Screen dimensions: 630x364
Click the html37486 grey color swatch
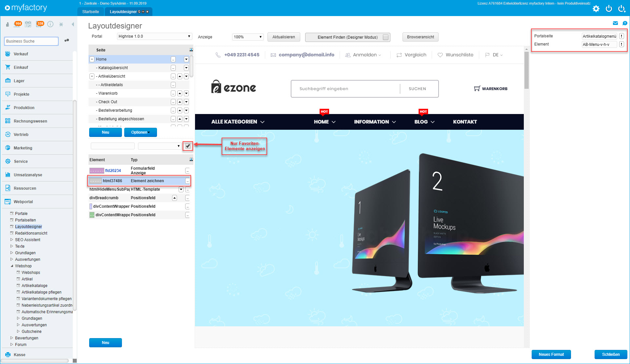(96, 181)
